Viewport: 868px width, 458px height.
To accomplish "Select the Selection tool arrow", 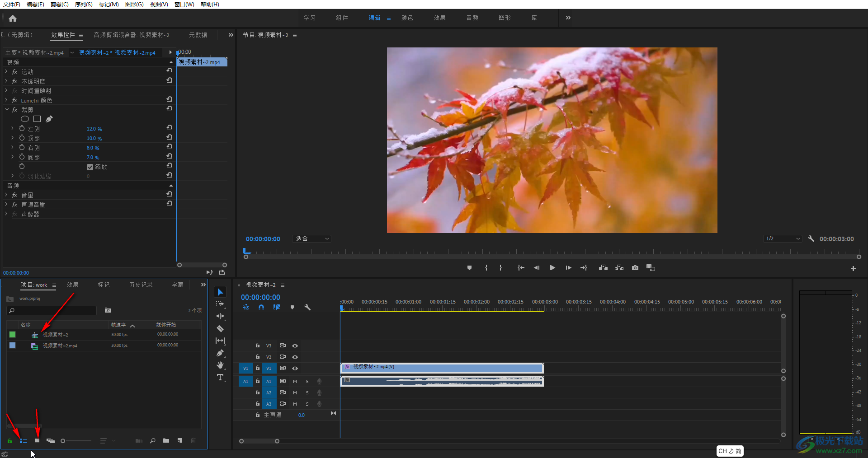I will click(220, 292).
